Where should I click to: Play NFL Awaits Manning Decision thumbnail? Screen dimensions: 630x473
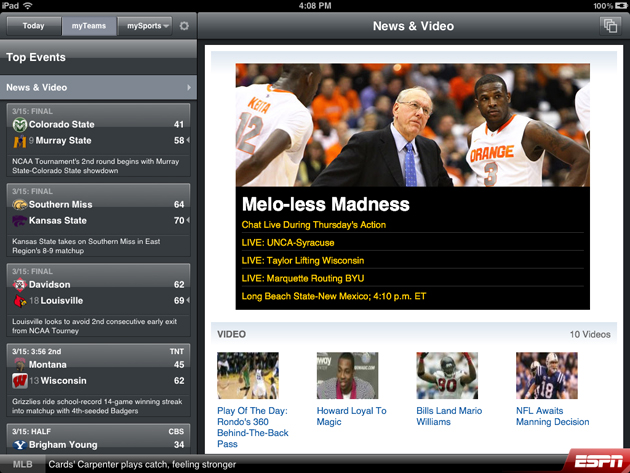[547, 375]
